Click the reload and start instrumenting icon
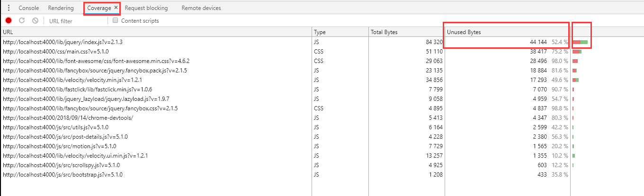644x196 pixels. [22, 21]
